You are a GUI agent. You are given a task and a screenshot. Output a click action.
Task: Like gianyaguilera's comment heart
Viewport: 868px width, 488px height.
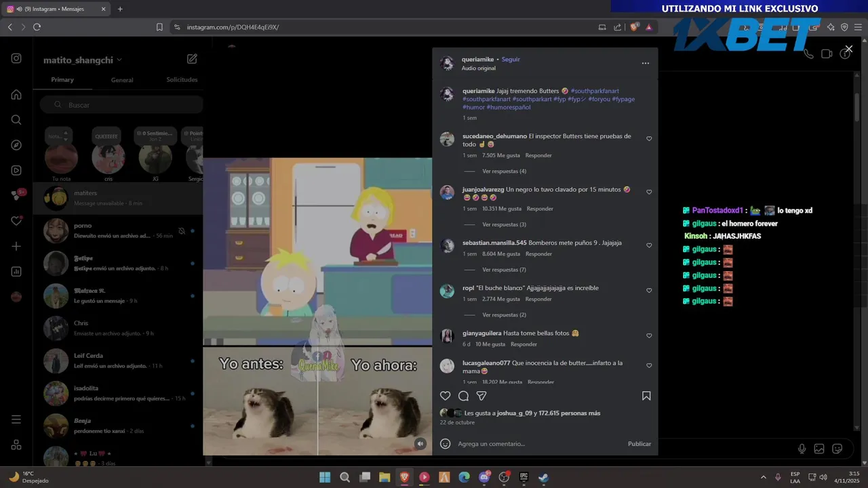pyautogui.click(x=649, y=336)
